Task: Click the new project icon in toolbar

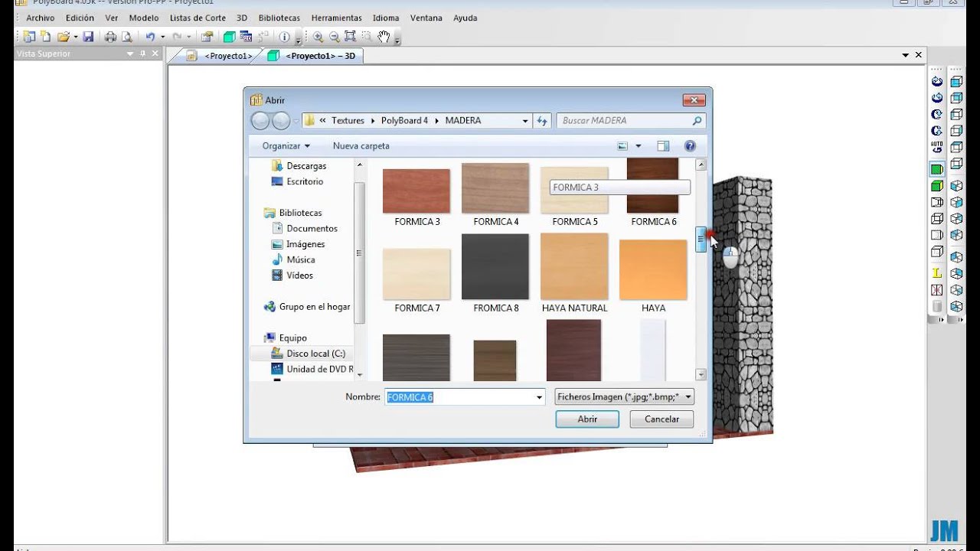Action: point(30,37)
